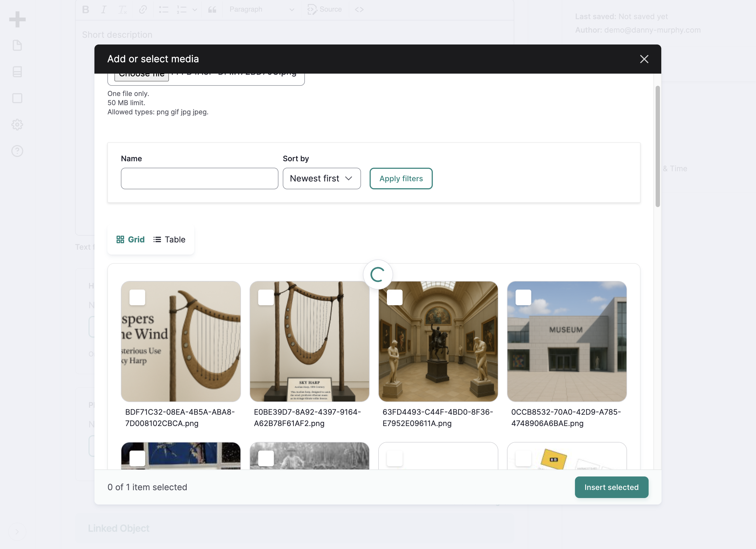756x549 pixels.
Task: Check the box for BDF71C32 harp image
Action: [137, 297]
